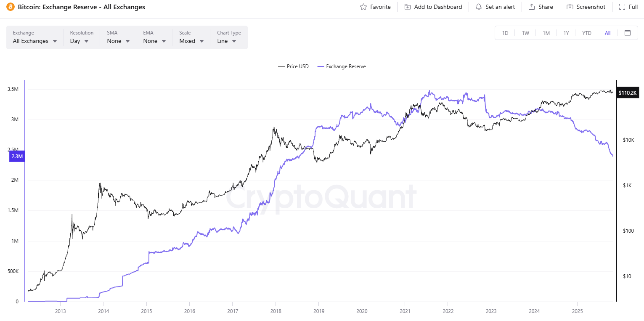Click the $110.2K price label on the chart

tap(628, 93)
